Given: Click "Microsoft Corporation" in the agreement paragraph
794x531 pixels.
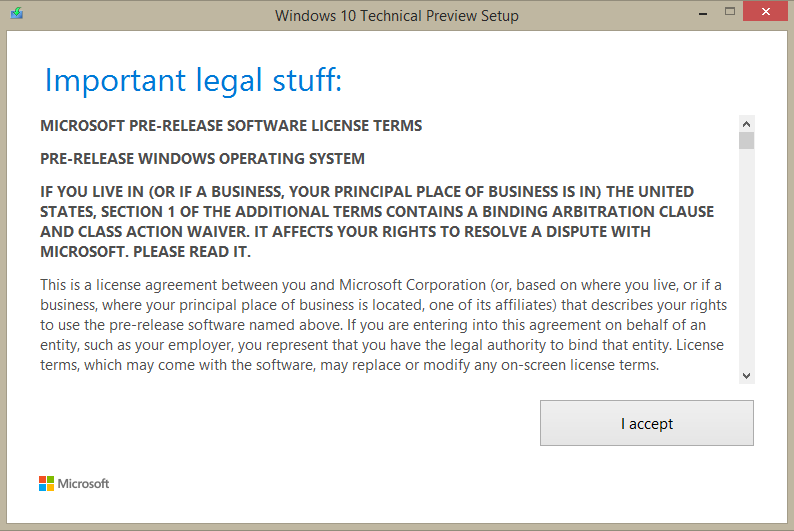Looking at the screenshot, I should coord(412,285).
